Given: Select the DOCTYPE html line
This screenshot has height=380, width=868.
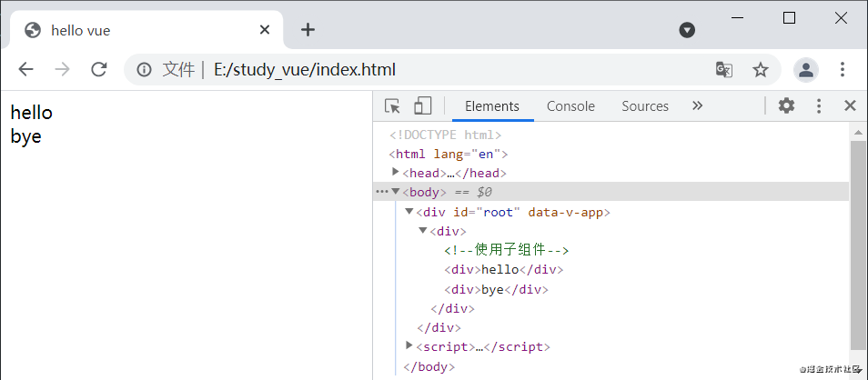Looking at the screenshot, I should (445, 135).
